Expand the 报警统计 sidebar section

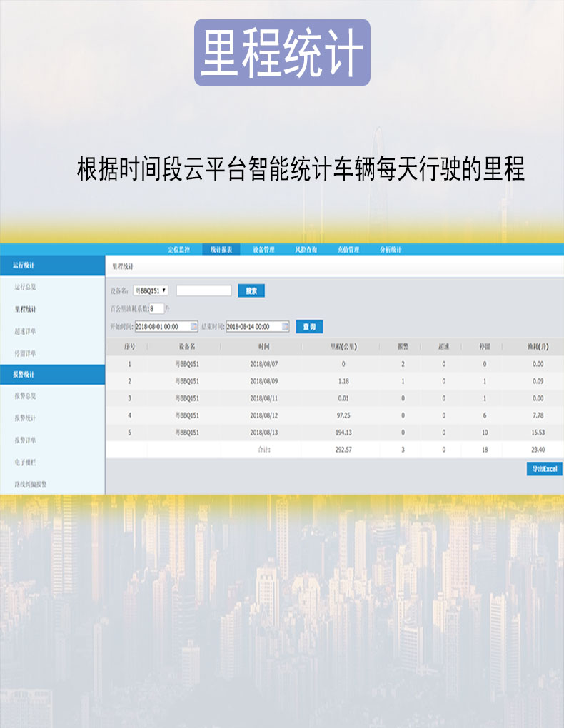pyautogui.click(x=53, y=374)
